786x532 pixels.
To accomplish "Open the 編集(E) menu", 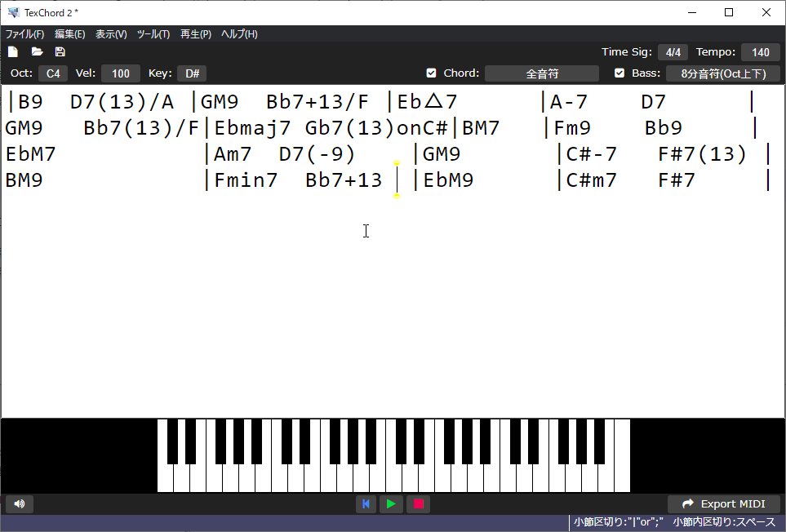I will point(69,34).
